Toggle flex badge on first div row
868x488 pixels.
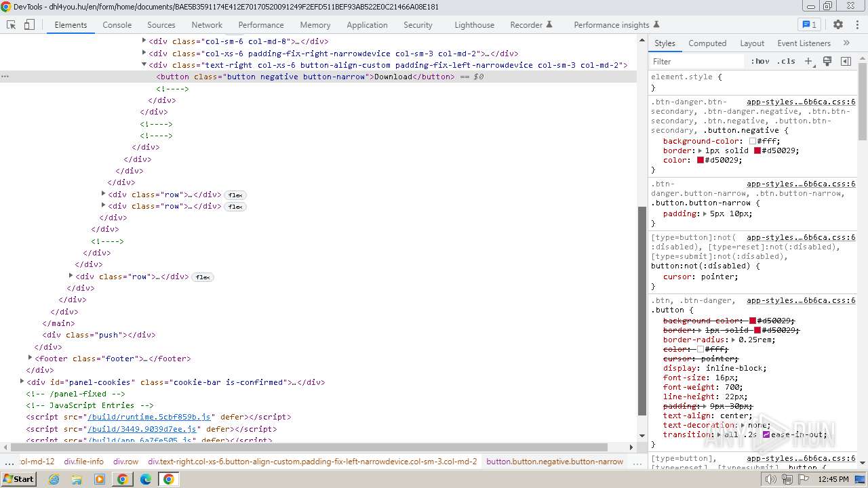tap(235, 195)
